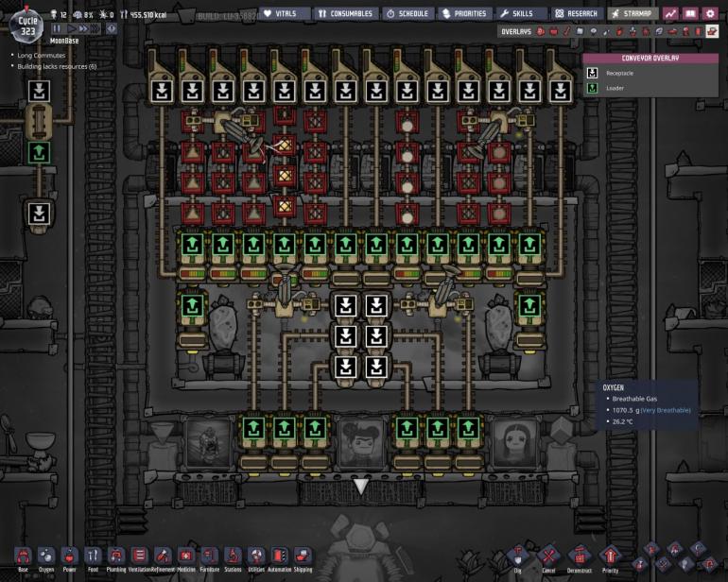Open the Skills management tab

pyautogui.click(x=521, y=13)
